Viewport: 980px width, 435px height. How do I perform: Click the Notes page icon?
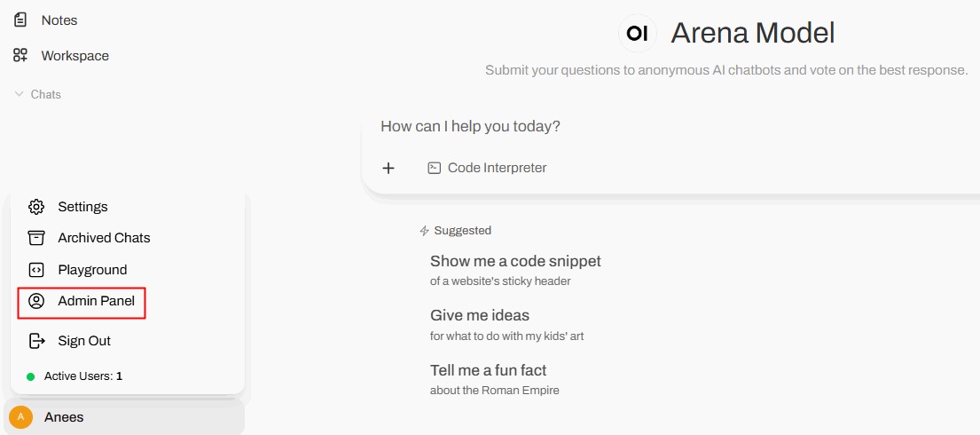(20, 20)
